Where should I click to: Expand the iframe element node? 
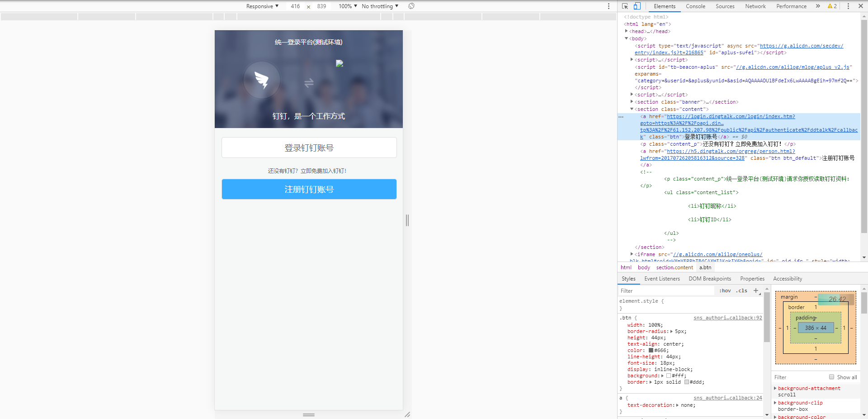(x=632, y=254)
